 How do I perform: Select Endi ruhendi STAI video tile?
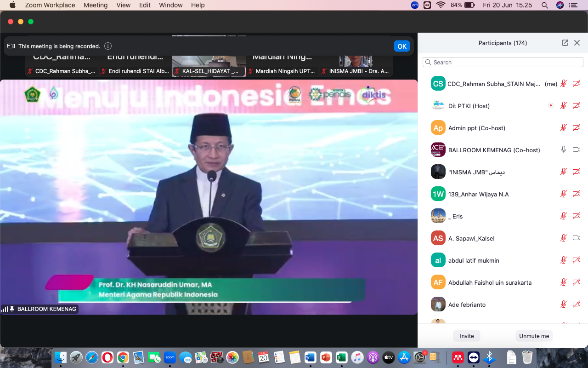point(136,56)
